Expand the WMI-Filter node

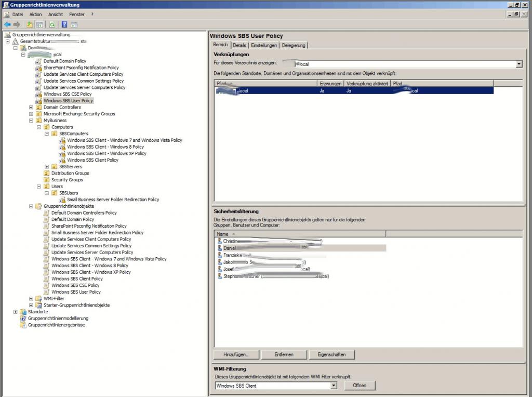click(31, 299)
